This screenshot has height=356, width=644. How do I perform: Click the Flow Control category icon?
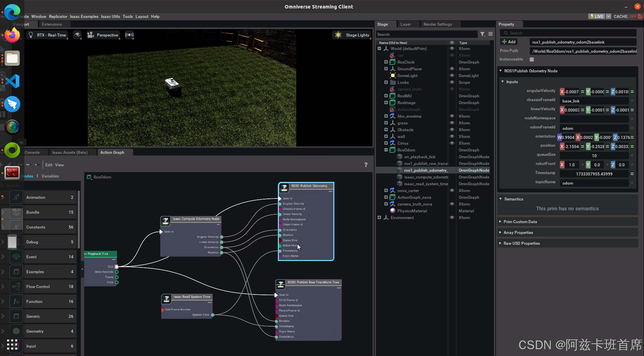pos(16,287)
